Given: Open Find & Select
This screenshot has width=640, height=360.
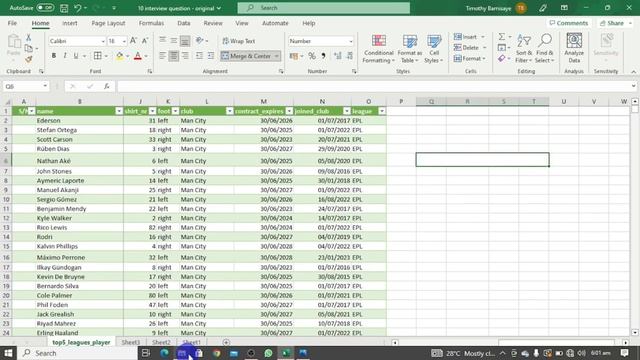Looking at the screenshot, I should (x=545, y=49).
